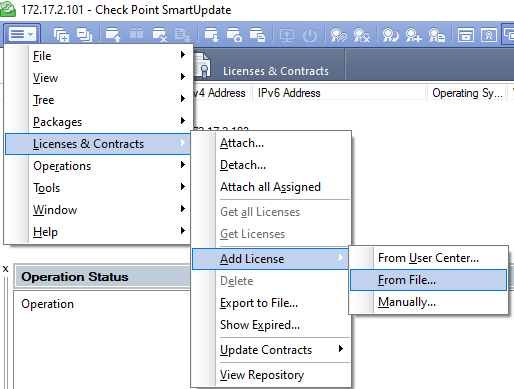
Task: Open the license repository window icon
Action: 489,34
